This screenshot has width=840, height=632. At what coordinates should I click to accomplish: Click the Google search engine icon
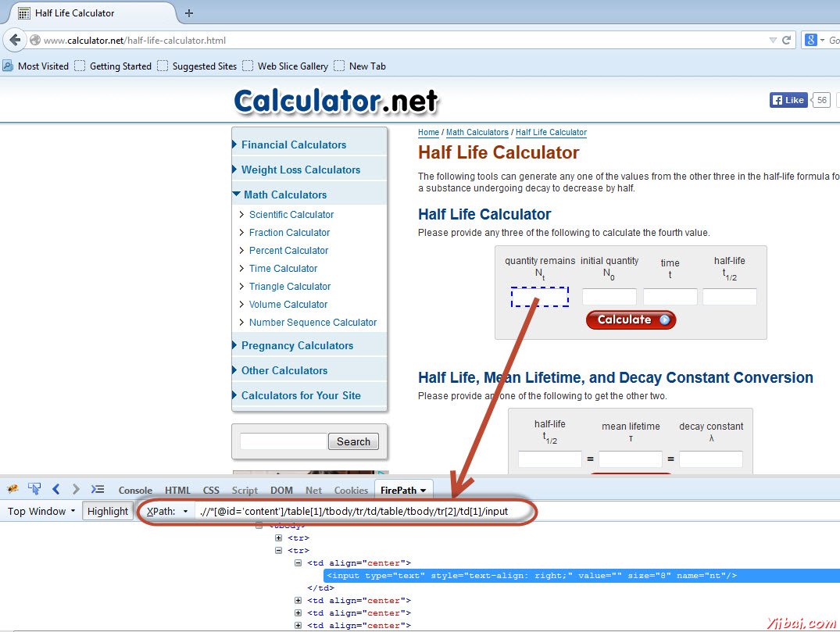click(x=810, y=39)
